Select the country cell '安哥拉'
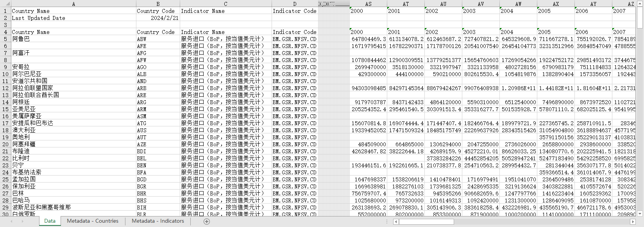The width and height of the screenshot is (644, 227). click(x=73, y=67)
